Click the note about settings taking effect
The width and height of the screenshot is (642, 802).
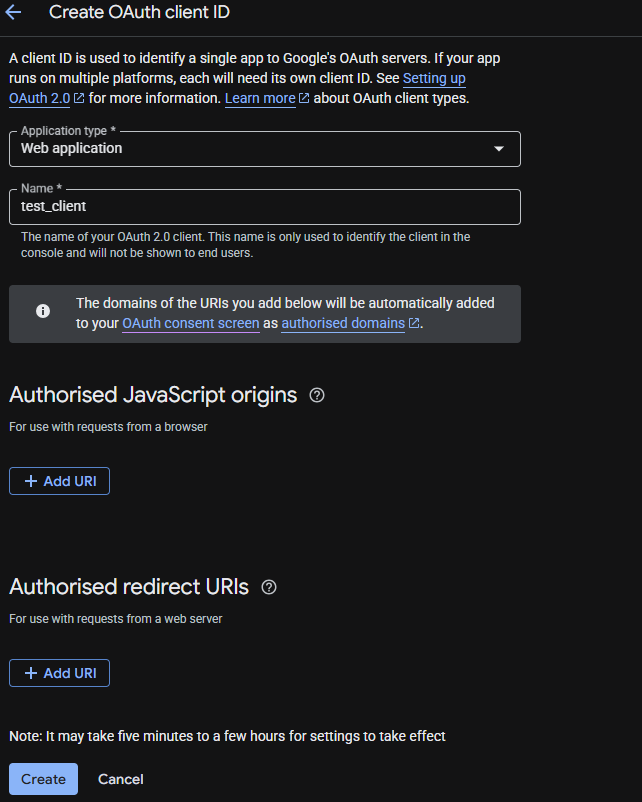227,736
